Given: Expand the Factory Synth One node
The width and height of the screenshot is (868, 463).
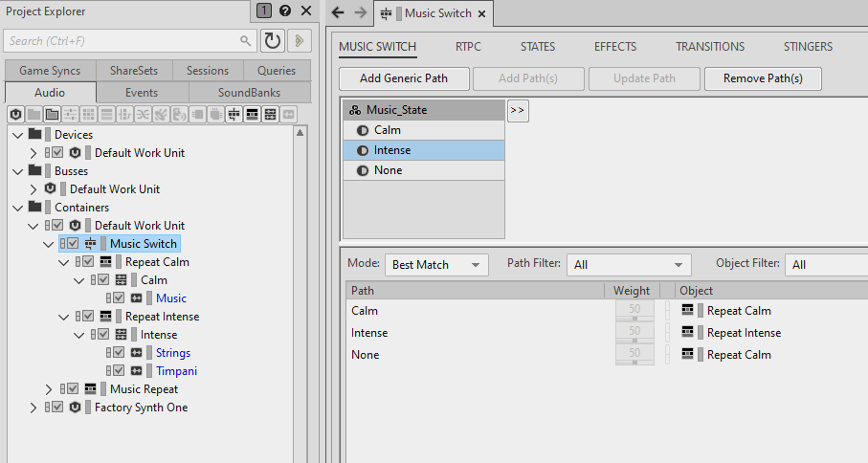Looking at the screenshot, I should [x=34, y=408].
